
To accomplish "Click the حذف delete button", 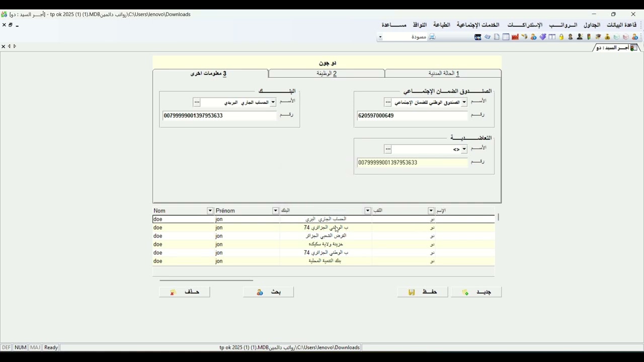I will (185, 292).
